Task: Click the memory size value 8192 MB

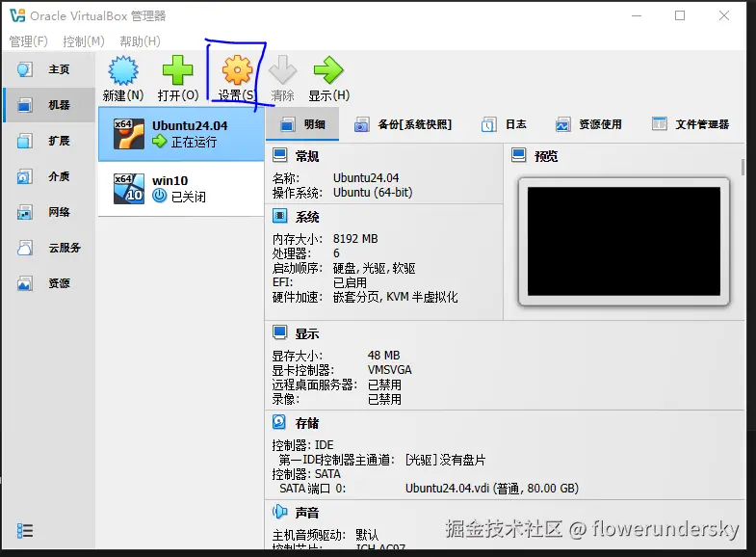Action: point(355,239)
